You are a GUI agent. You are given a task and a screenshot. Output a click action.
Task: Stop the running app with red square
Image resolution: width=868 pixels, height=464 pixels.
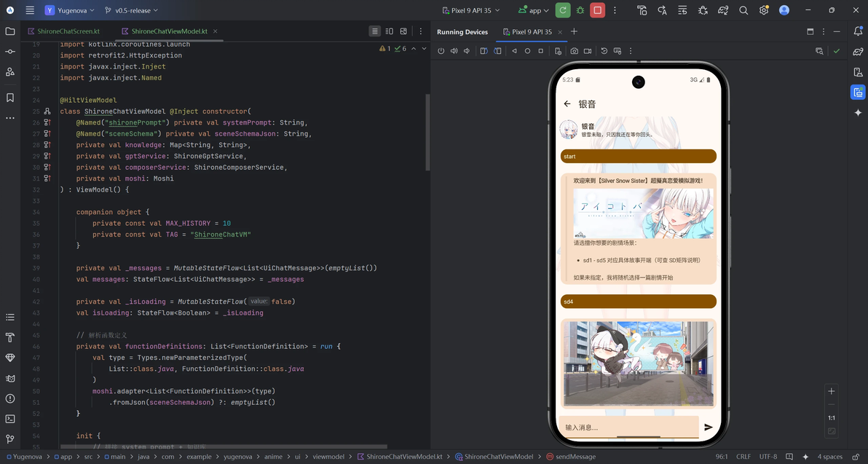click(x=597, y=10)
